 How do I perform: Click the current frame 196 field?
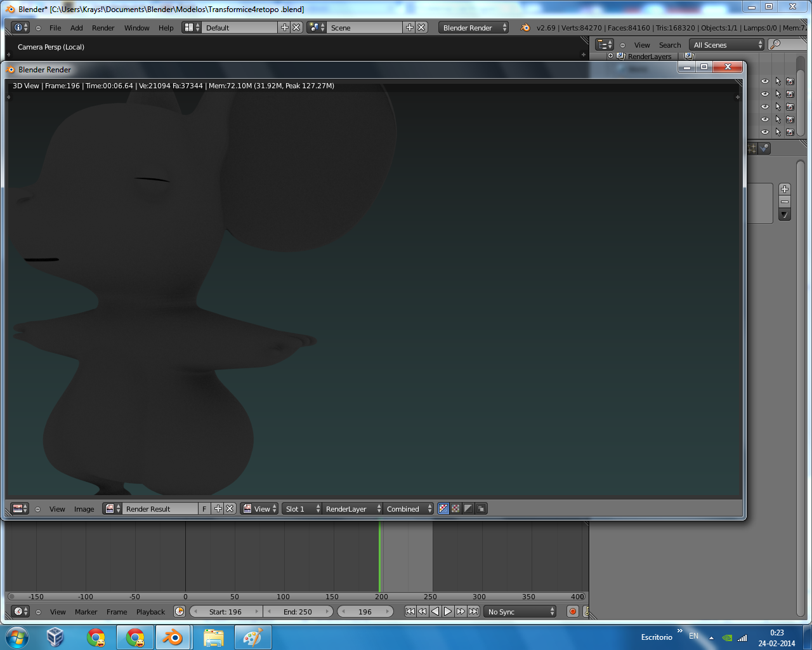click(365, 611)
